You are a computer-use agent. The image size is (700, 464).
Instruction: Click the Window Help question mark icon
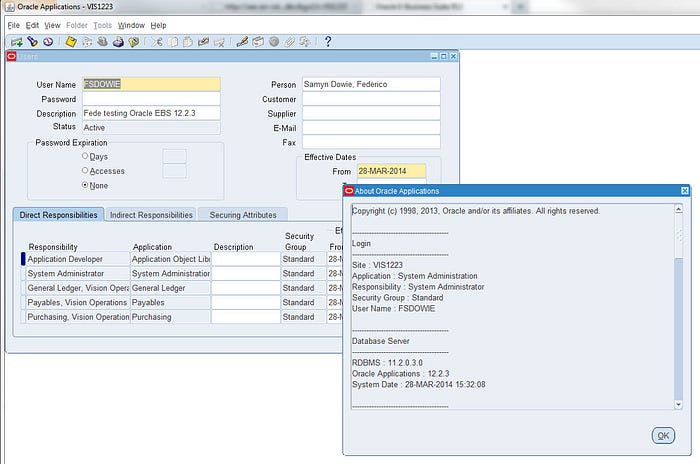coord(328,42)
